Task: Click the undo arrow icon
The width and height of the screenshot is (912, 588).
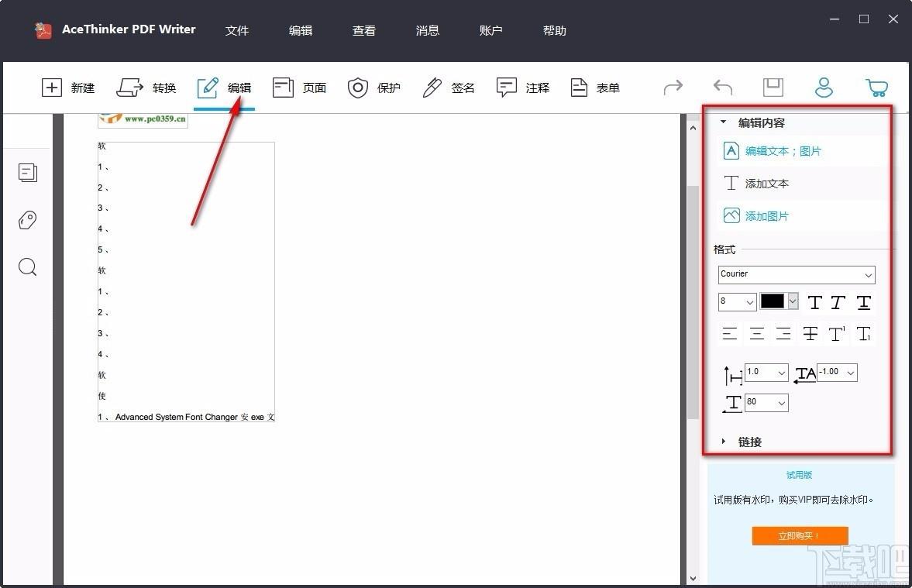Action: [723, 88]
